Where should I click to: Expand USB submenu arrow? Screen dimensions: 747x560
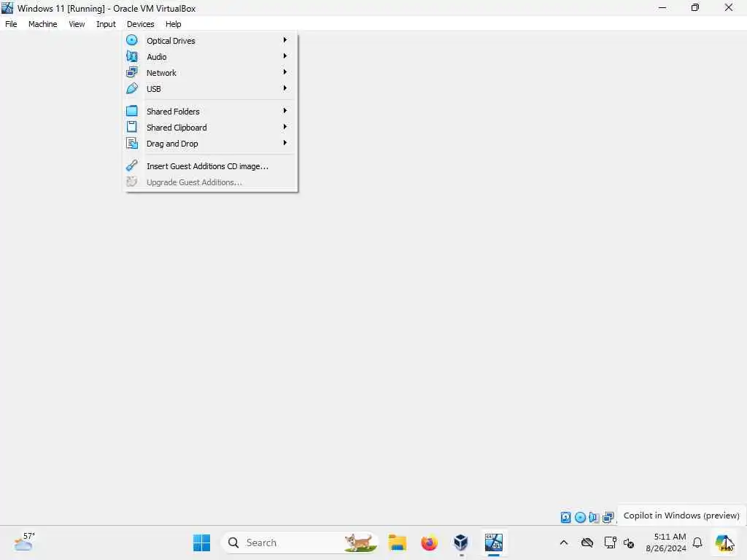(285, 88)
